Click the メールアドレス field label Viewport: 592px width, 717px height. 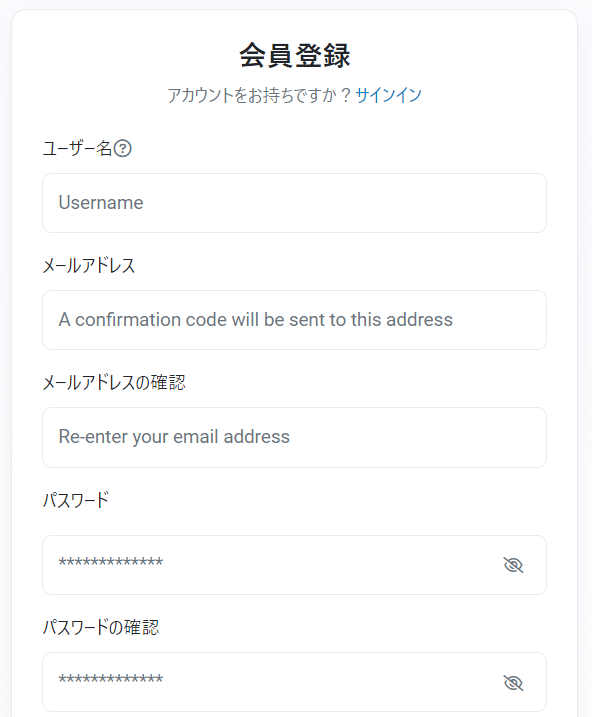pos(89,266)
